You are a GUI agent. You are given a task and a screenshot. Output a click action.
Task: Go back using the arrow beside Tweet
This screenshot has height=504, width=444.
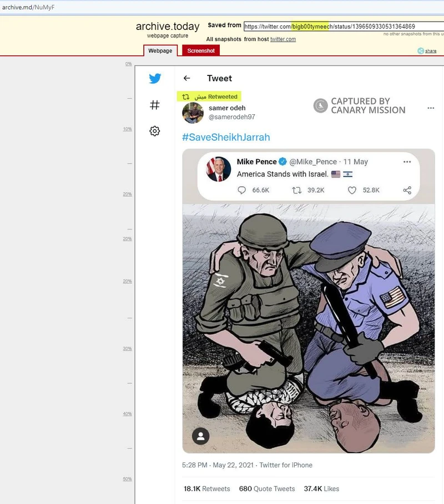(187, 78)
